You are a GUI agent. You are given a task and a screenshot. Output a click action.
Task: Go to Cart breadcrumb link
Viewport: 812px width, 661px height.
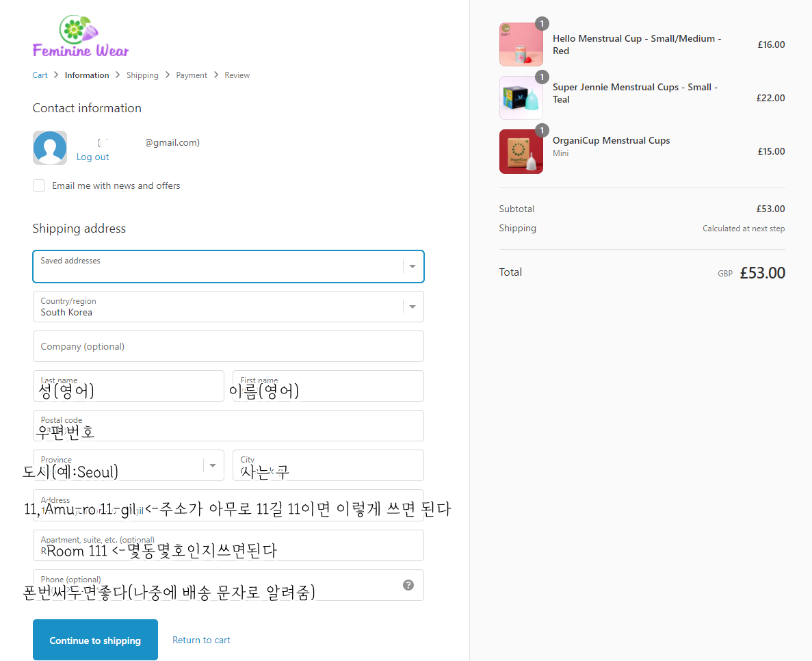click(40, 75)
